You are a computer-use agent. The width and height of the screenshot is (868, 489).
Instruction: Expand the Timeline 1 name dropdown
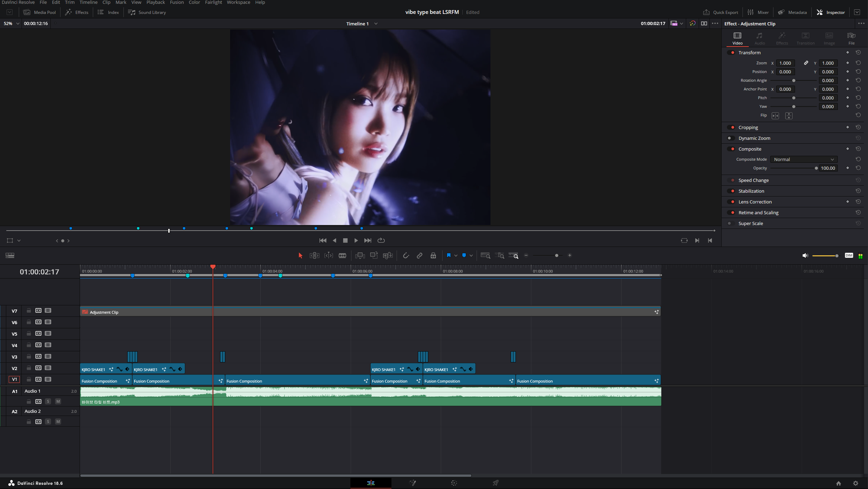[x=376, y=24]
